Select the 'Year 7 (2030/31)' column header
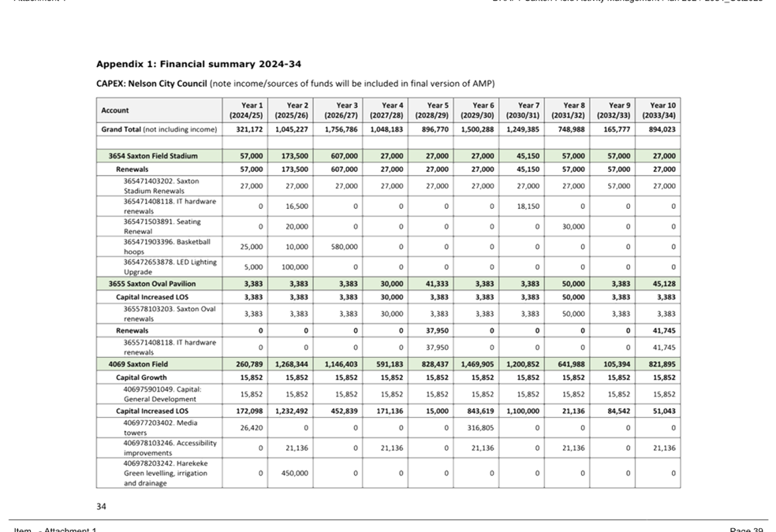Image resolution: width=776 pixels, height=532 pixels. (523, 110)
